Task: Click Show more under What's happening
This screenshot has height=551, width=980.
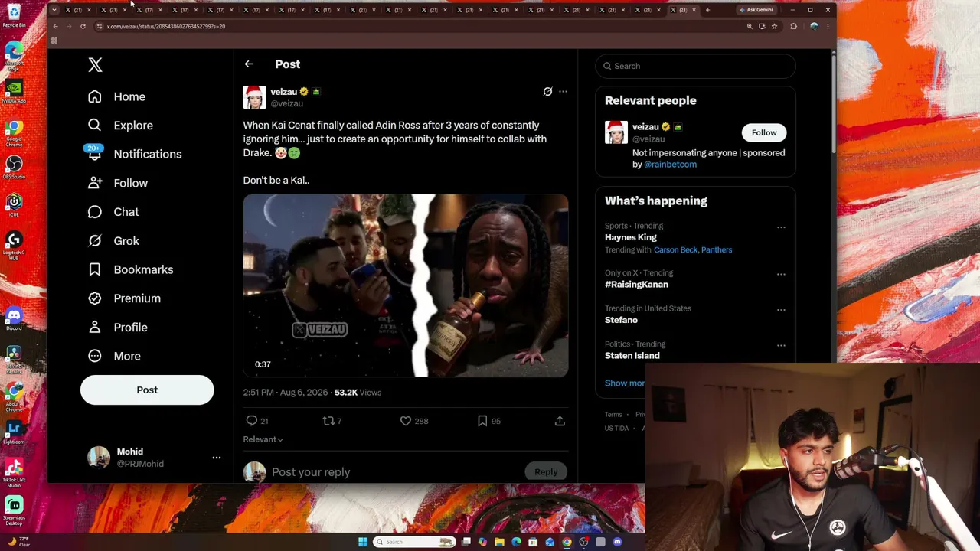Action: click(x=625, y=383)
